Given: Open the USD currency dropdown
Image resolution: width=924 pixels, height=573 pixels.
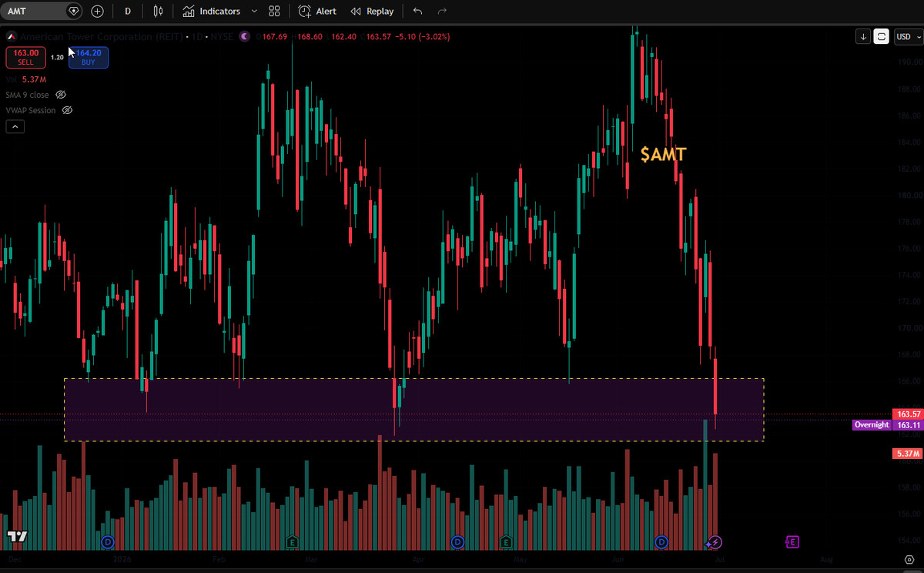Looking at the screenshot, I should point(908,36).
